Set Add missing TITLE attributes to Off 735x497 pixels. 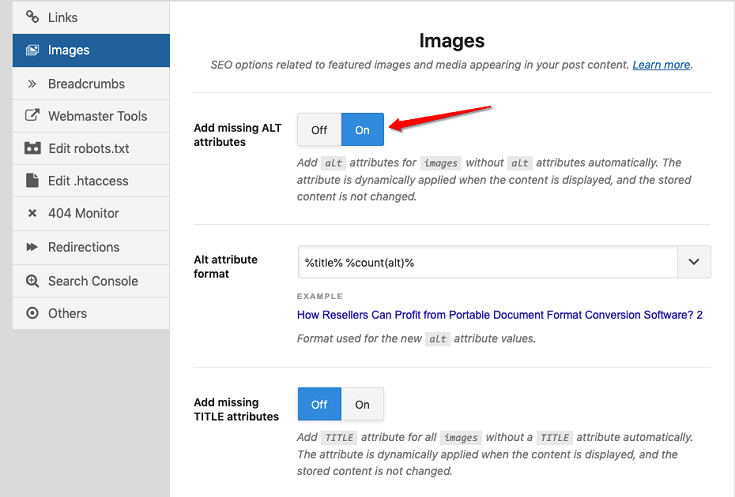[319, 404]
